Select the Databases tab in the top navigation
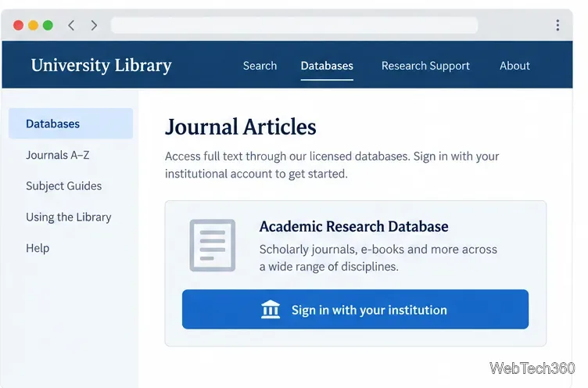The image size is (588, 388). (x=327, y=66)
